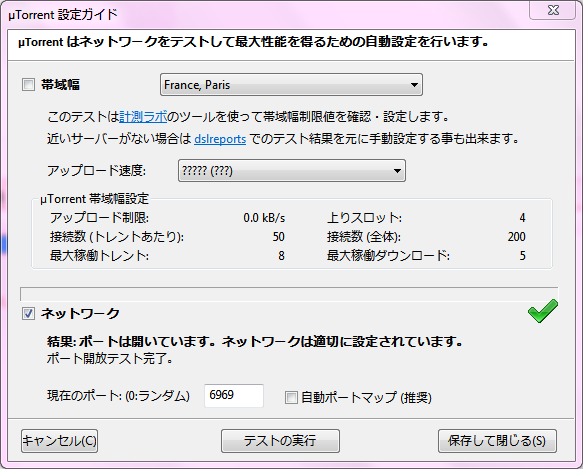Screen dimensions: 584x469
Task: Click the テストの実行 button
Action: (280, 441)
